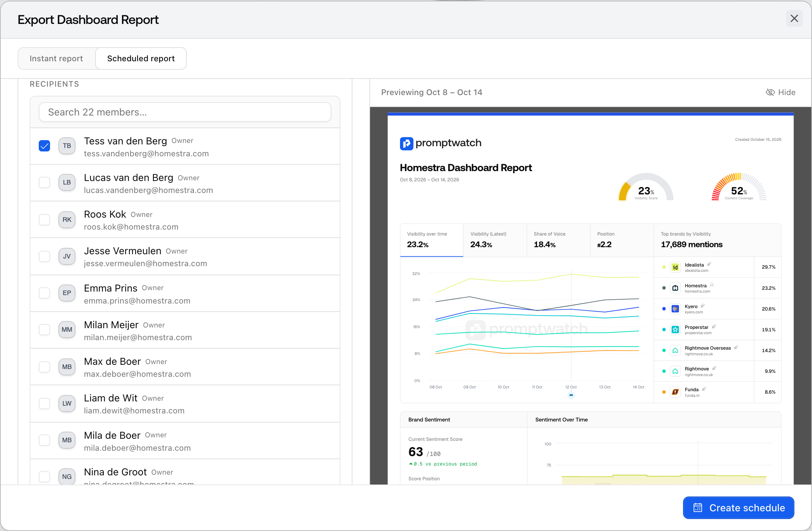Select the Visibility over time metric tab
Viewport: 812px width, 531px height.
coord(432,240)
